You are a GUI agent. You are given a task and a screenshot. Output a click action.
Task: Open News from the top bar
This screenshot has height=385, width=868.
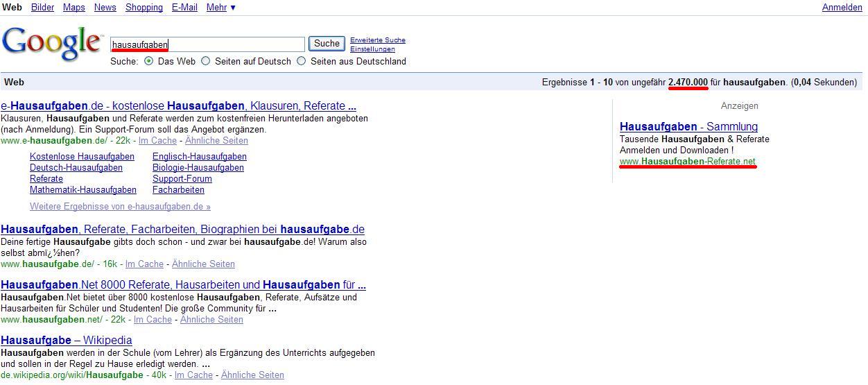[x=105, y=7]
